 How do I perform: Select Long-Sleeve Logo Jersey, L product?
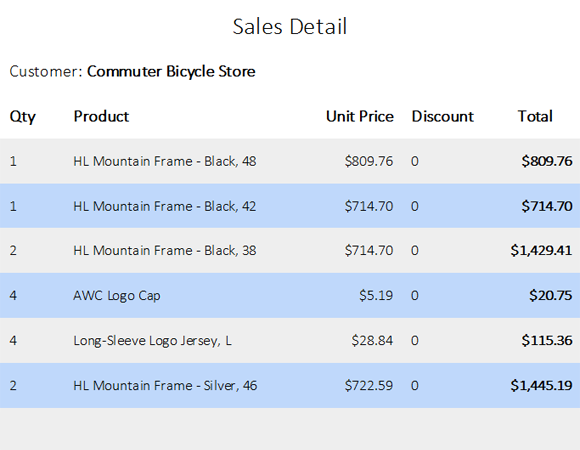(152, 341)
